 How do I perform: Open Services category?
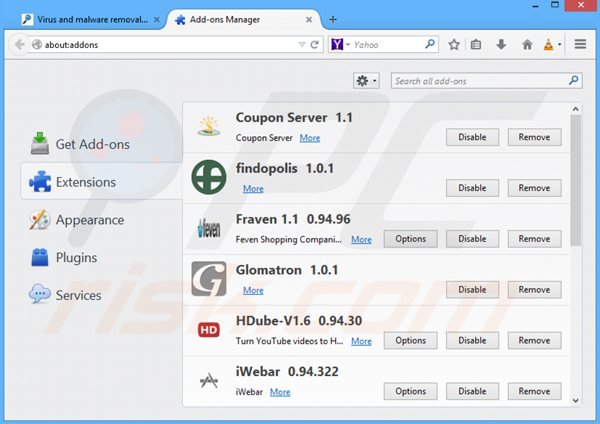tap(101, 295)
